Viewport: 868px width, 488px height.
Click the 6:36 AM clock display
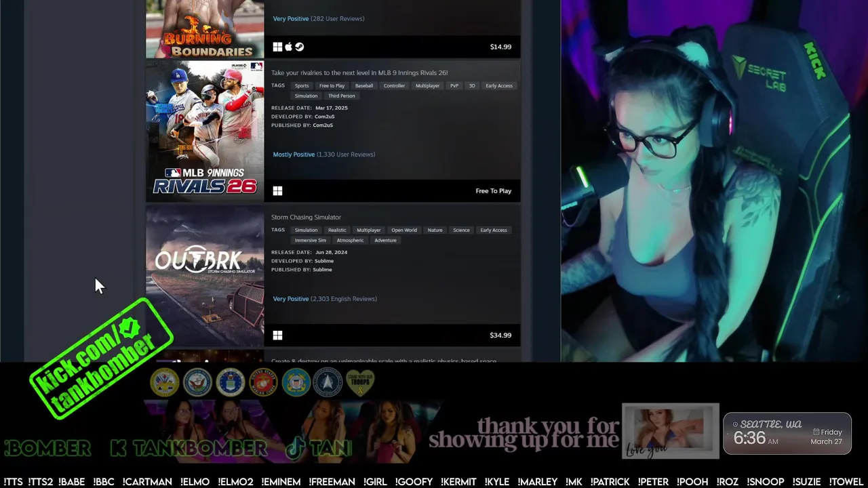(755, 439)
